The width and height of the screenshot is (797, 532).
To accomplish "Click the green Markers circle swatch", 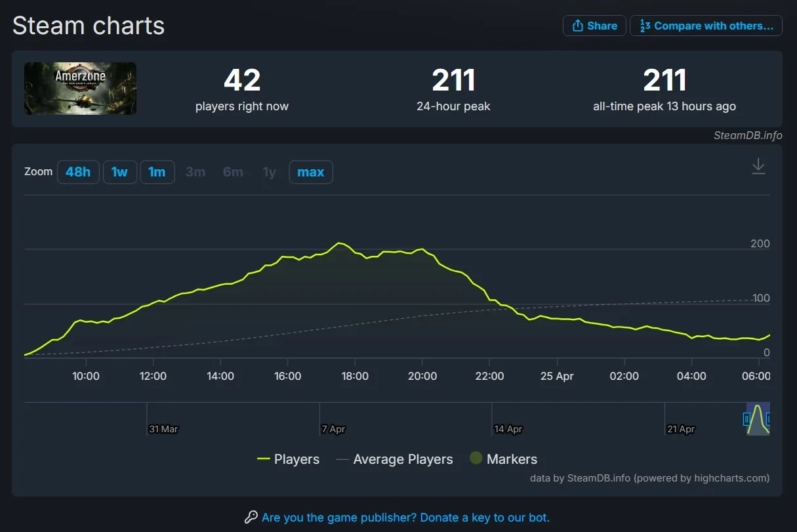I will tap(476, 459).
